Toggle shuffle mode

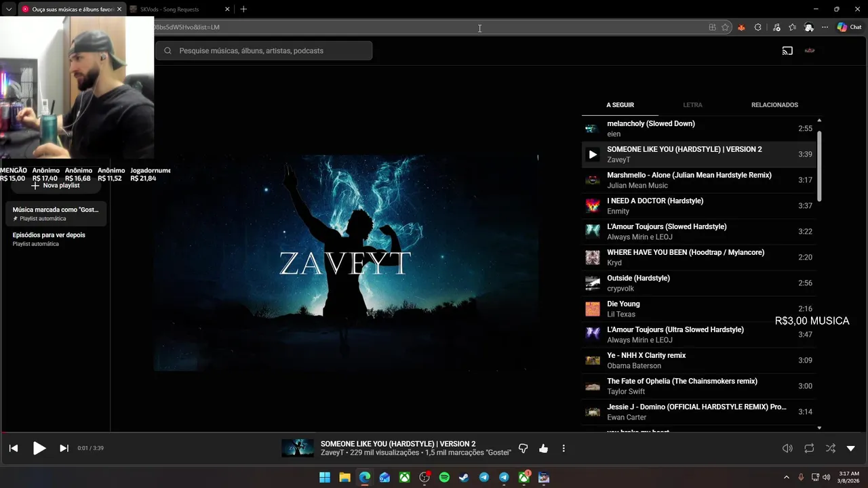coord(830,448)
